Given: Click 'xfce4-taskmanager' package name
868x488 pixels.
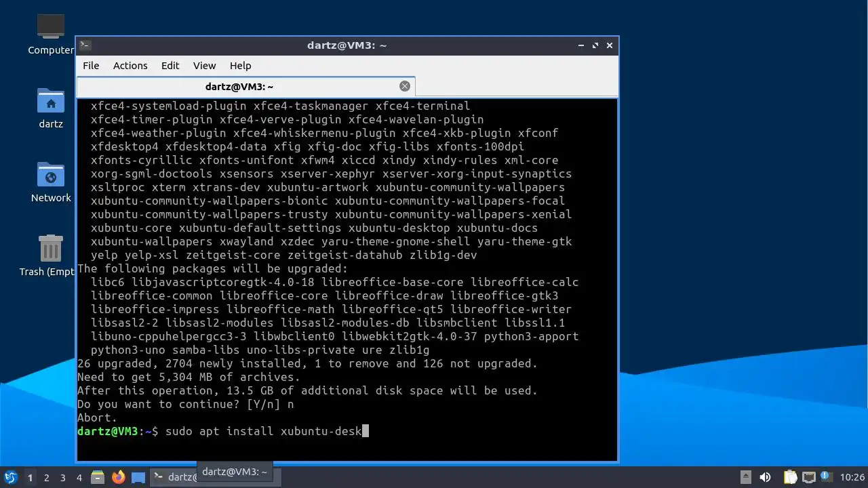Looking at the screenshot, I should [x=311, y=106].
